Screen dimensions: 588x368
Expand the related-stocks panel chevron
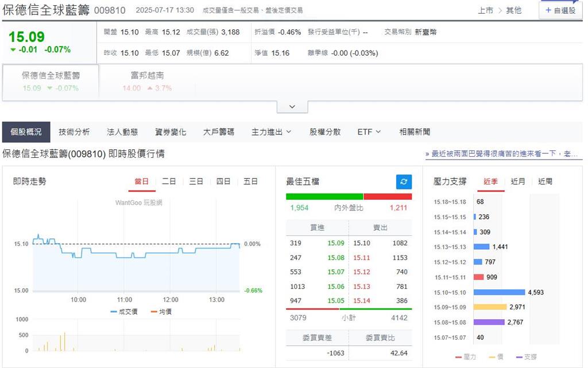point(292,107)
